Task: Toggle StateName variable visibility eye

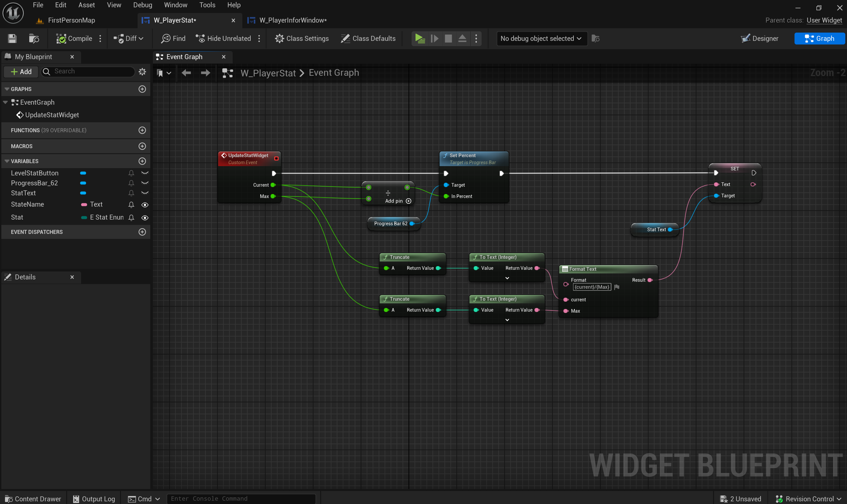Action: pos(145,205)
